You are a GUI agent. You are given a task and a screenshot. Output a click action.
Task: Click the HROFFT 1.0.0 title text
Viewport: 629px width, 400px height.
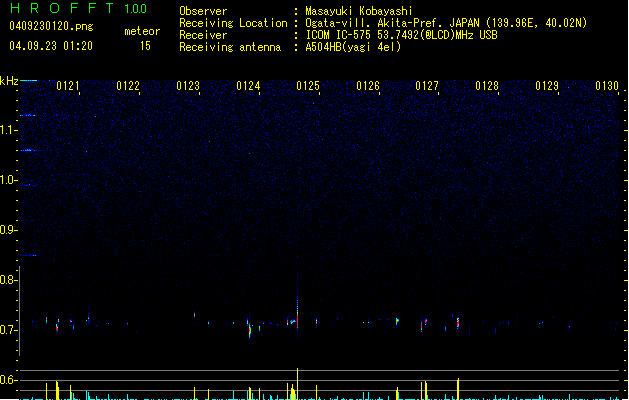click(78, 8)
